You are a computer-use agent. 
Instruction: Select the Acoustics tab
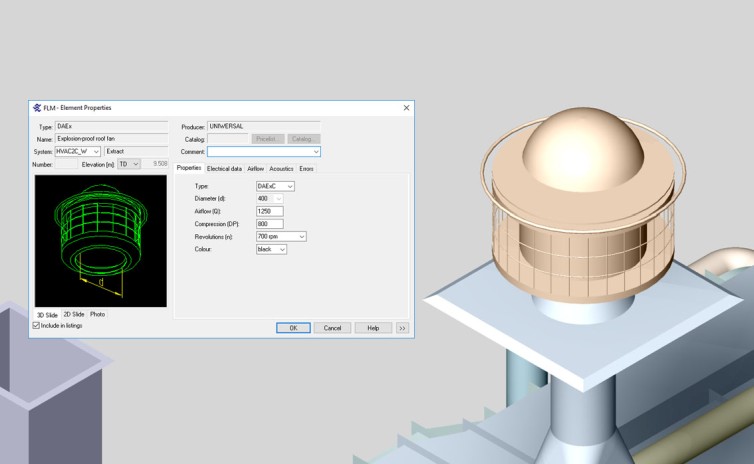click(x=281, y=168)
